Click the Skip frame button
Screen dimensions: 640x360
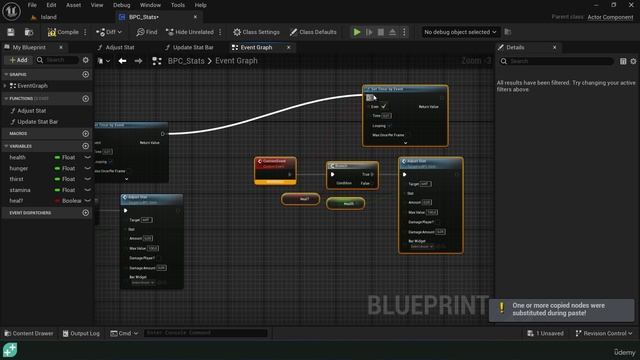369,32
